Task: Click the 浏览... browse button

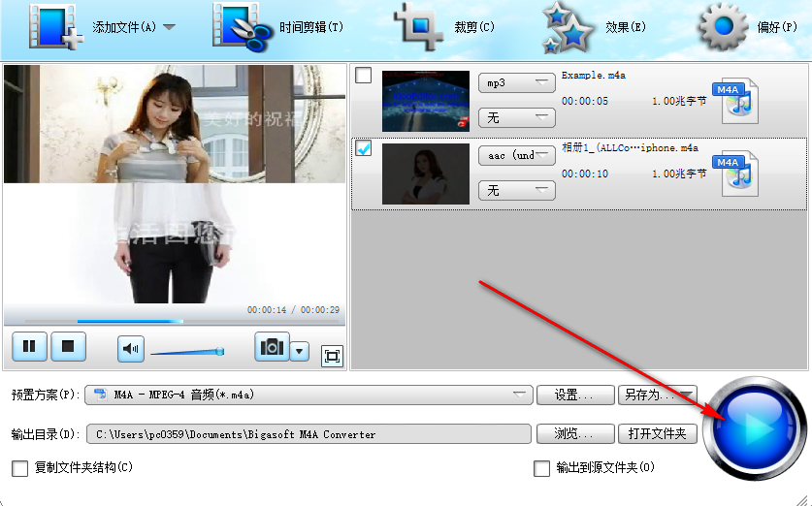Action: point(575,433)
